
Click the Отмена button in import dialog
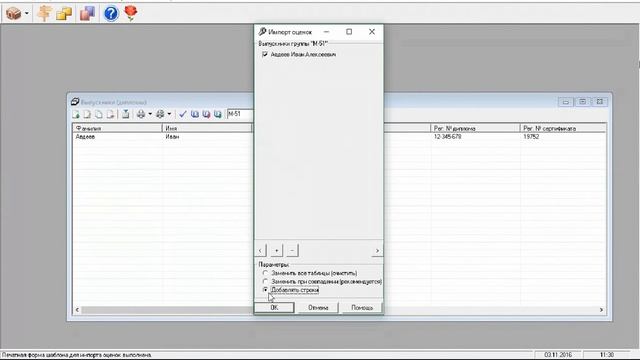[x=318, y=308]
